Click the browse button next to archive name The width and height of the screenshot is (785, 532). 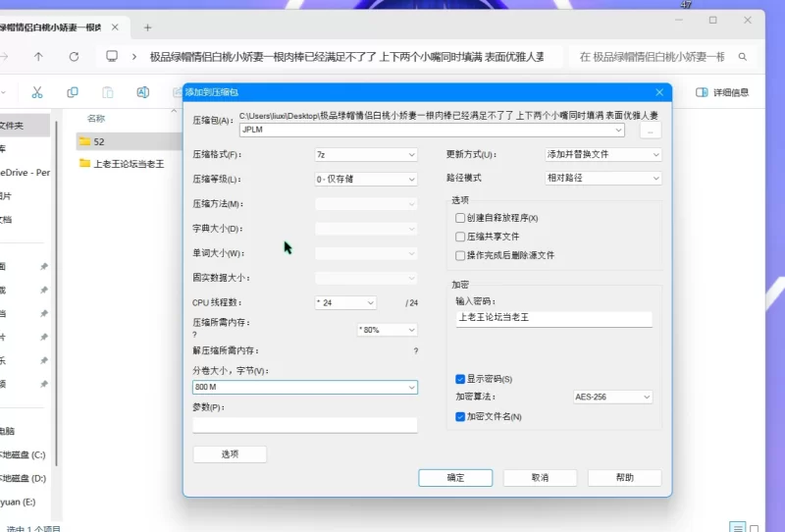click(651, 131)
